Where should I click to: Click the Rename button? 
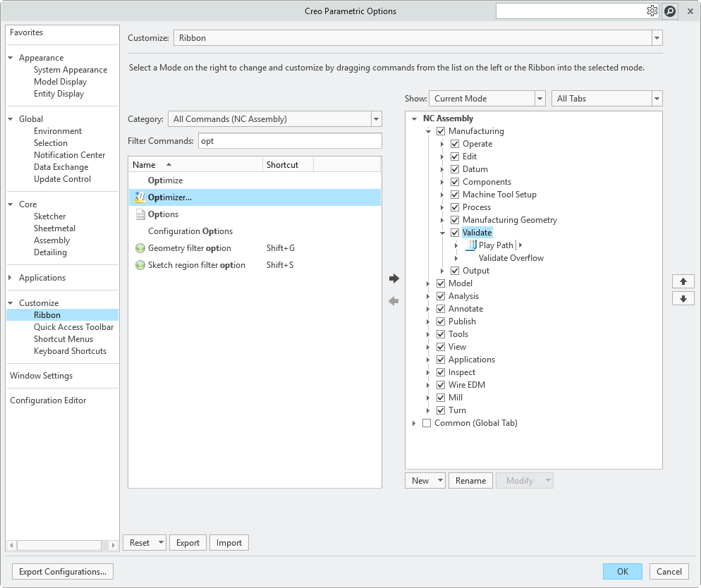coord(470,480)
